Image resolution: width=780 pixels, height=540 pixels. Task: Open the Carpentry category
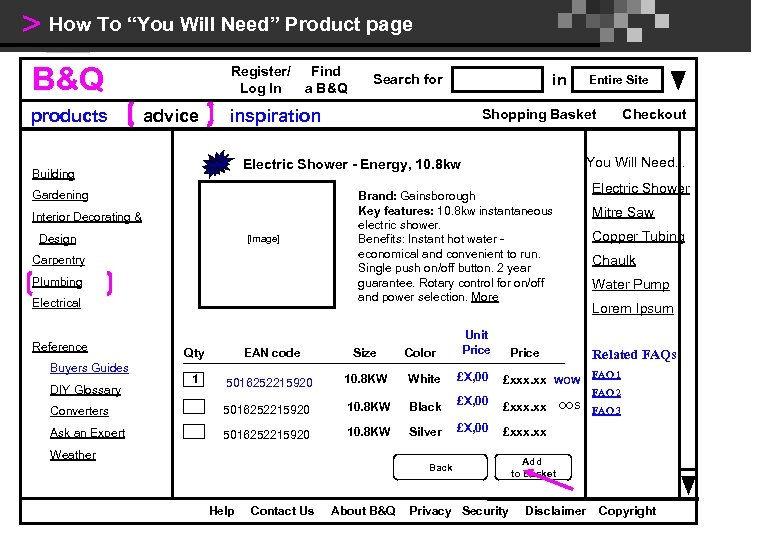pos(58,260)
